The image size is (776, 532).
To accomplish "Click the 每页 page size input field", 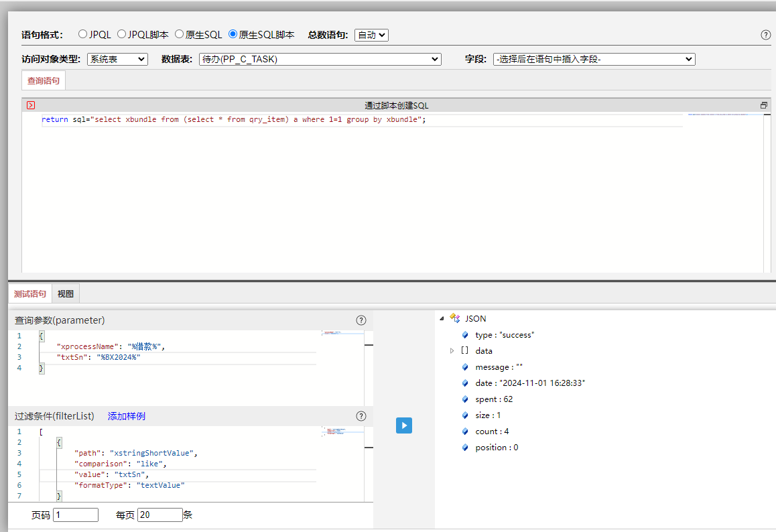I will (x=159, y=515).
